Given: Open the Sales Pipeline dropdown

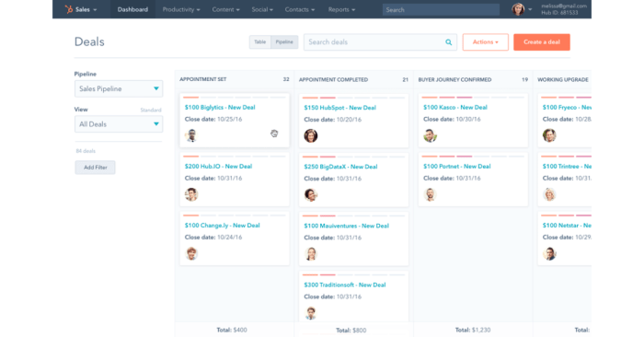Looking at the screenshot, I should tap(119, 88).
